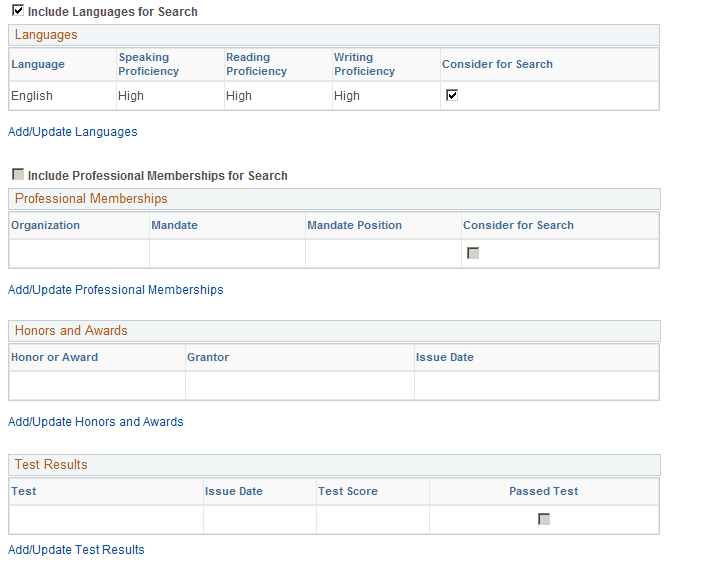Image resolution: width=728 pixels, height=562 pixels.
Task: Click the Test Score column header
Action: click(x=348, y=491)
